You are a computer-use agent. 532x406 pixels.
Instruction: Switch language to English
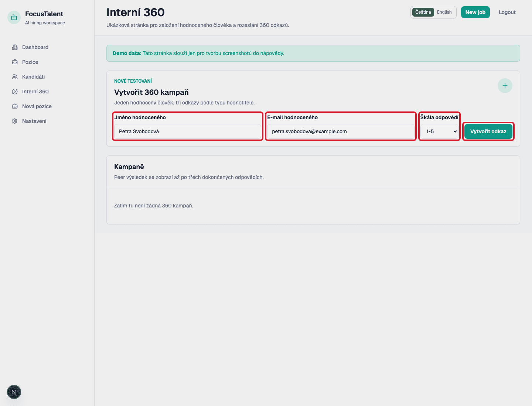pyautogui.click(x=444, y=12)
